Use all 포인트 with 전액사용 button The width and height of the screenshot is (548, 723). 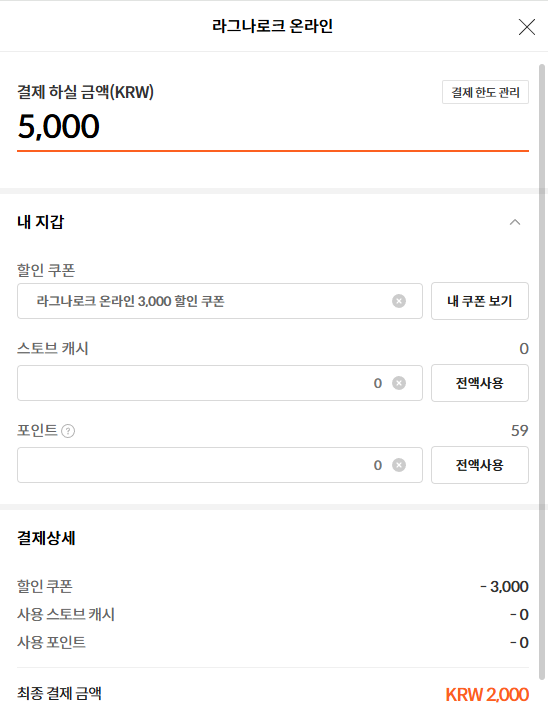coord(480,465)
